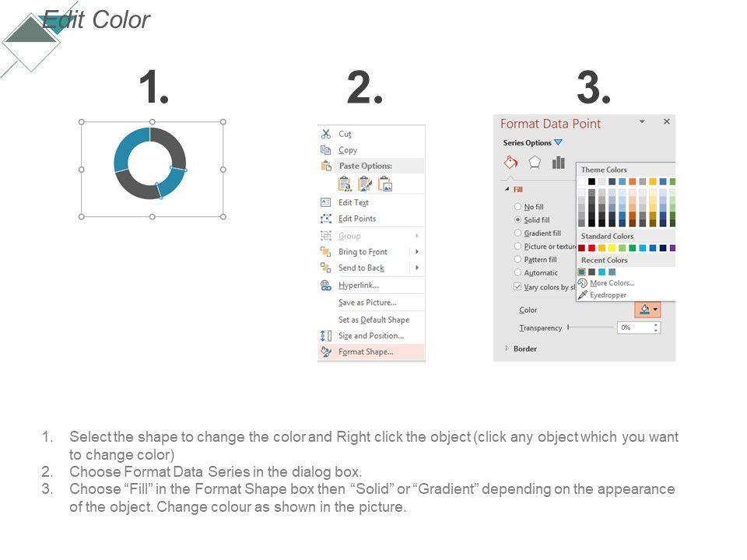The width and height of the screenshot is (747, 560).
Task: Select the No fill radio button
Action: [x=517, y=207]
